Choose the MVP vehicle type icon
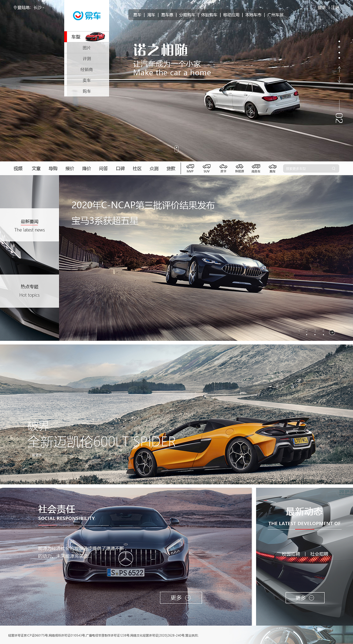This screenshot has height=644, width=353. tap(190, 168)
